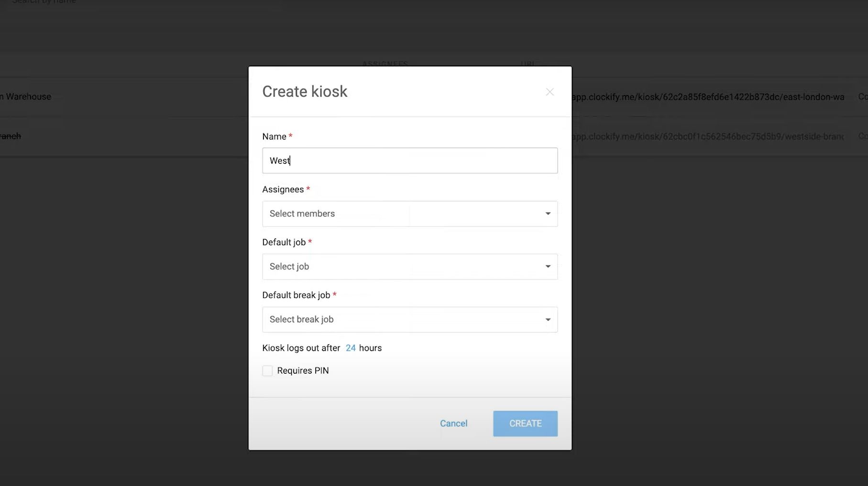Open the Select break job dropdown
The width and height of the screenshot is (868, 486).
(x=383, y=319)
